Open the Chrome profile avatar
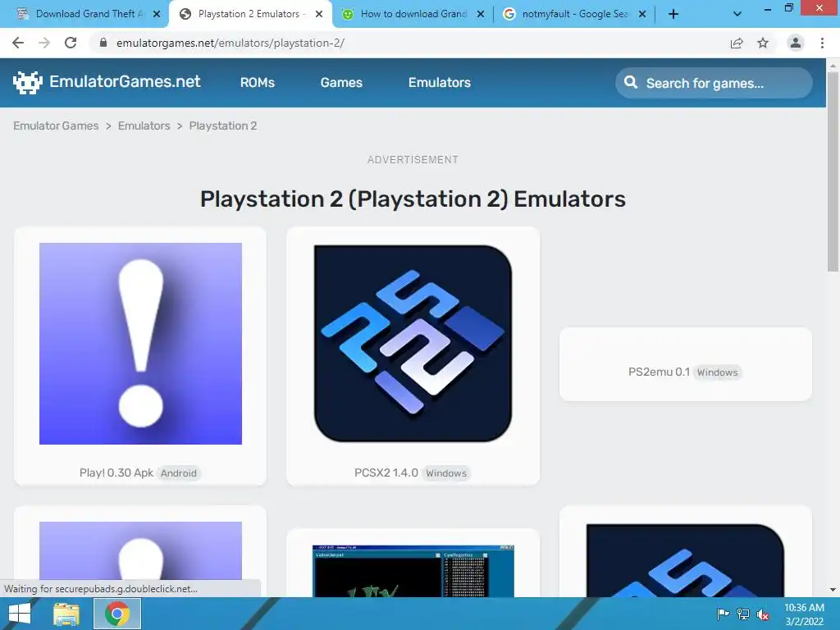This screenshot has width=840, height=630. pos(796,43)
